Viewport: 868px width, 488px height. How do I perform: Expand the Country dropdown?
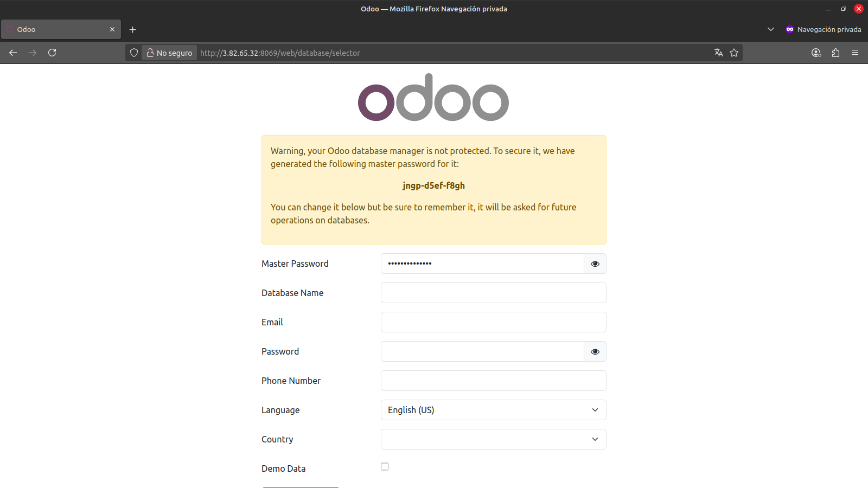point(494,439)
